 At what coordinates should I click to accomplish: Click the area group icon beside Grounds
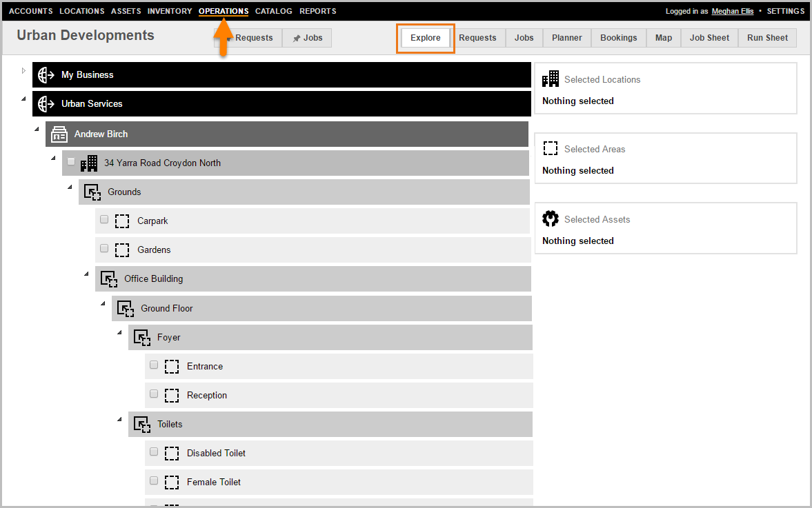(92, 192)
